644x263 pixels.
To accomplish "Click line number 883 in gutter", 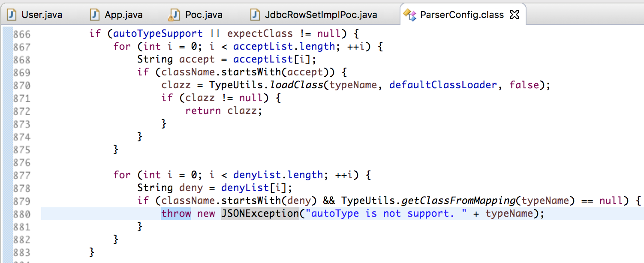I will [21, 252].
